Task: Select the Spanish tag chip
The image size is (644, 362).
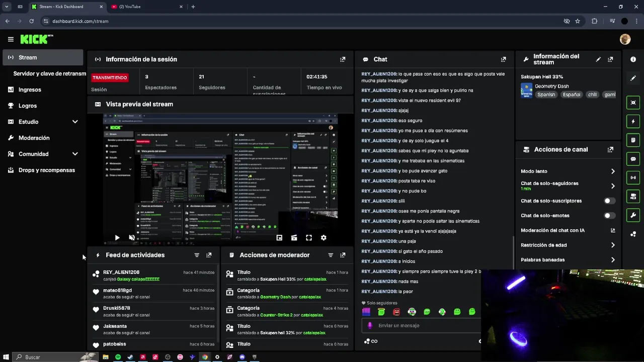Action: pyautogui.click(x=546, y=95)
